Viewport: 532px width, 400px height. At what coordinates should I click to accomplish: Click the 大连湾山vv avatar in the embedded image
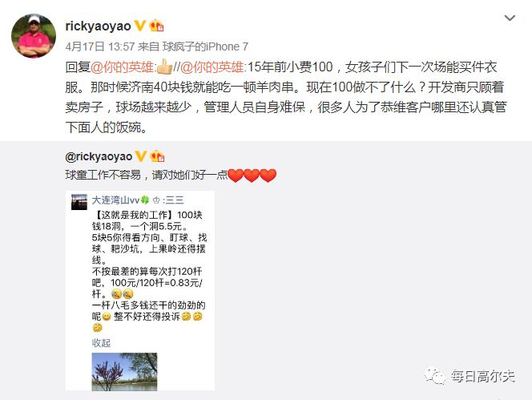[x=79, y=202]
